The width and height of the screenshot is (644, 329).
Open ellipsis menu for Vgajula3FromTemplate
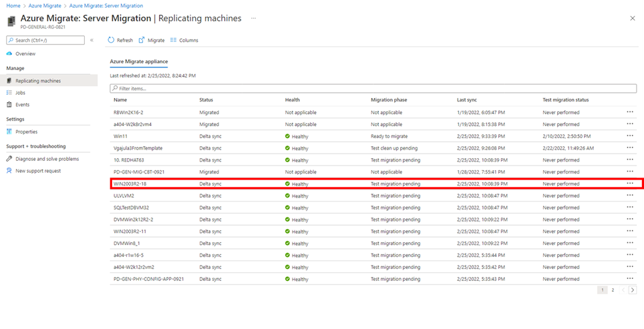pyautogui.click(x=630, y=147)
